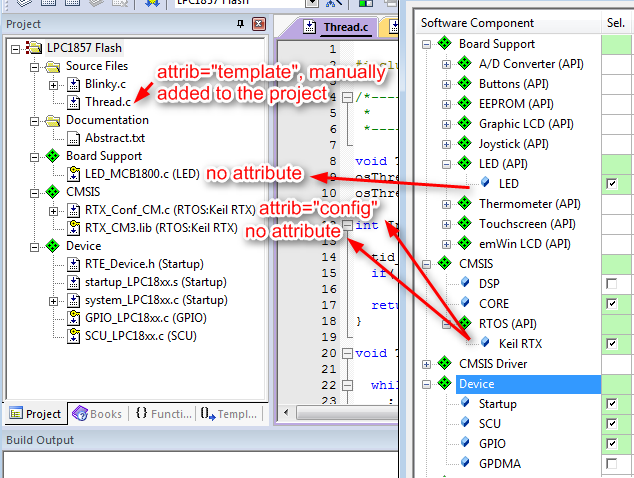Enable the GPDMA checkbox
Viewport: 634px width, 478px height.
pyautogui.click(x=611, y=464)
